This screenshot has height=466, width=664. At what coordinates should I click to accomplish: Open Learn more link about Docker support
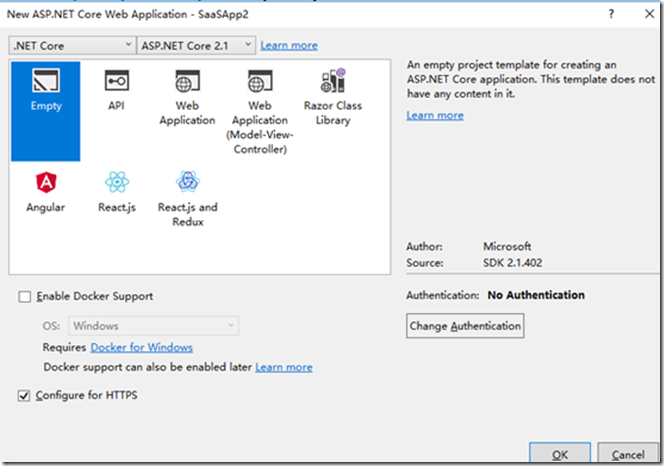284,367
